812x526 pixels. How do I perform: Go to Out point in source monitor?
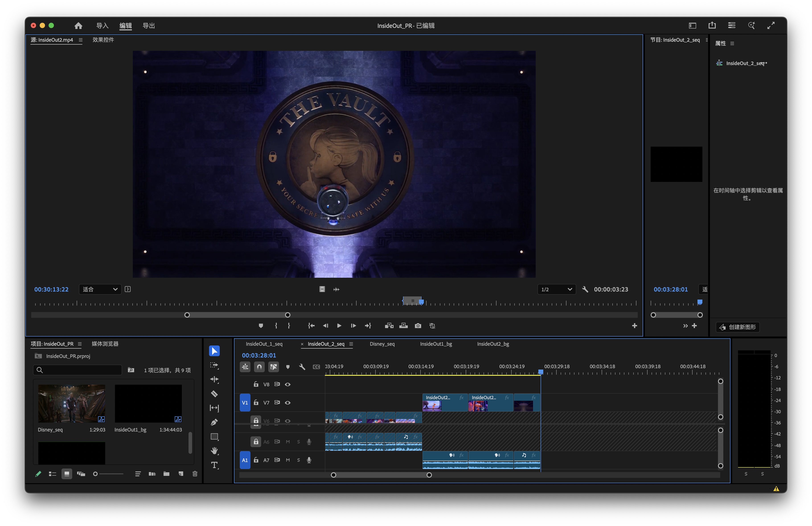point(368,326)
